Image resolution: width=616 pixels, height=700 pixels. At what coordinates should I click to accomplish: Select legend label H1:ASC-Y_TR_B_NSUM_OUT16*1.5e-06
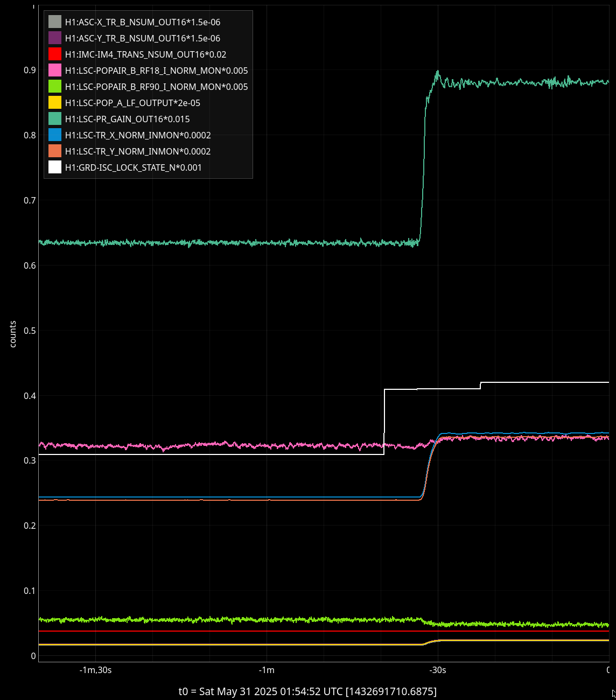143,38
